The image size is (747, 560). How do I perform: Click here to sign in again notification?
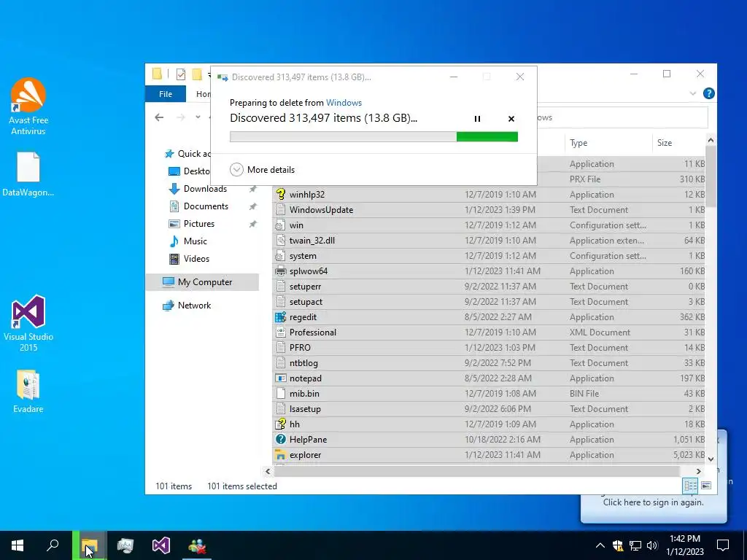pos(653,502)
